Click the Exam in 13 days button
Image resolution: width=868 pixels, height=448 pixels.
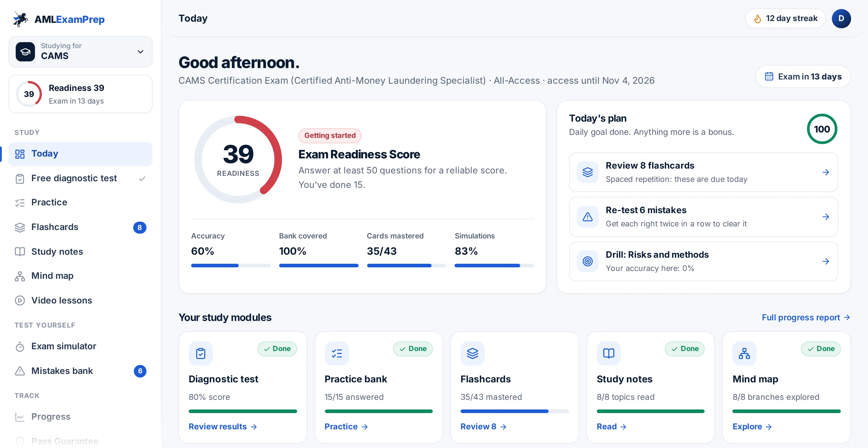click(803, 77)
